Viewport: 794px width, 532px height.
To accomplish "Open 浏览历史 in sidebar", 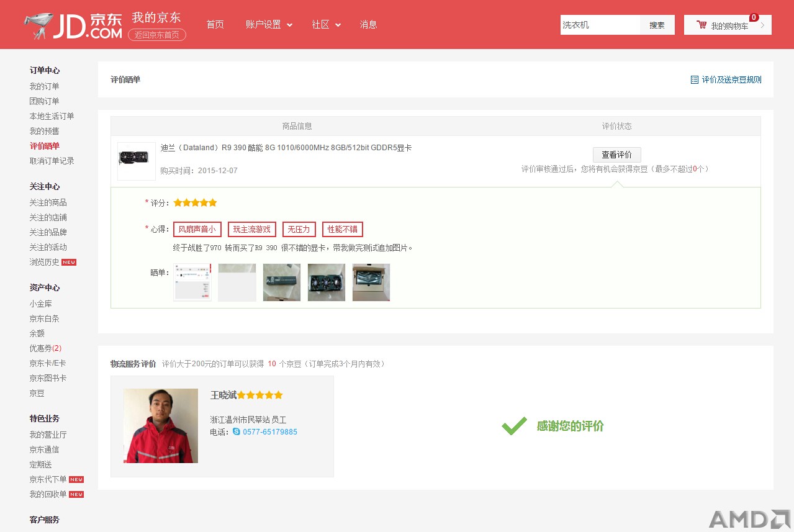I will [x=45, y=262].
